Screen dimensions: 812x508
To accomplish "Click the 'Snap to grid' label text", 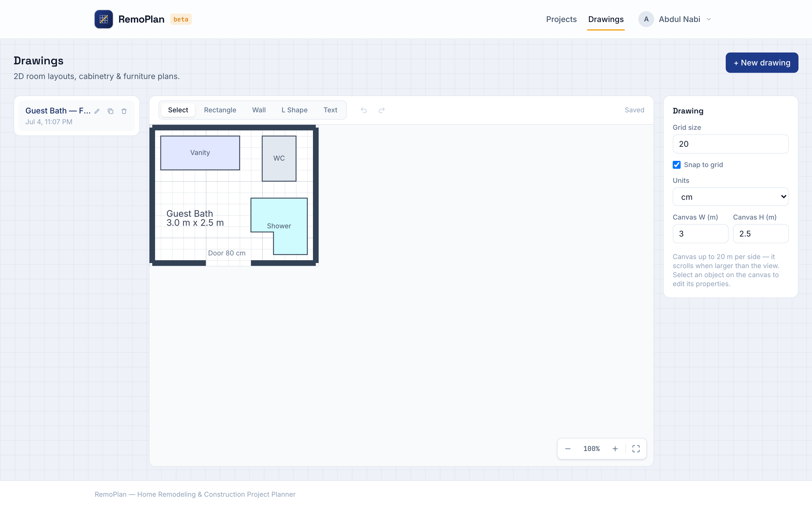I will (703, 165).
